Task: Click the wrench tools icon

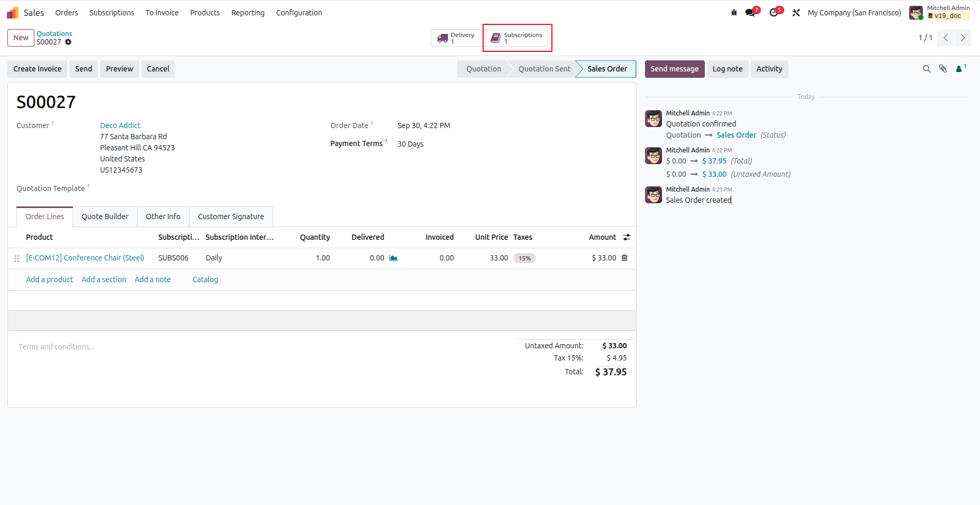Action: [x=796, y=13]
